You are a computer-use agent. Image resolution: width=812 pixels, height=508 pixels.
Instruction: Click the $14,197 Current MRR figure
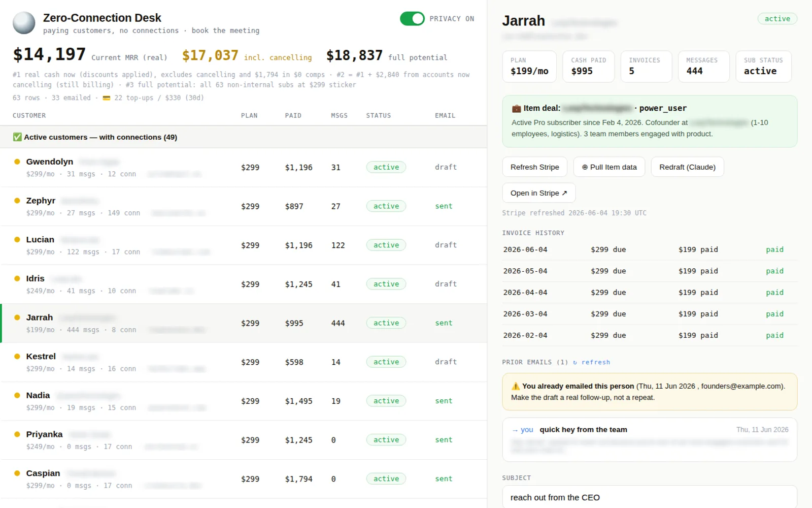coord(49,54)
